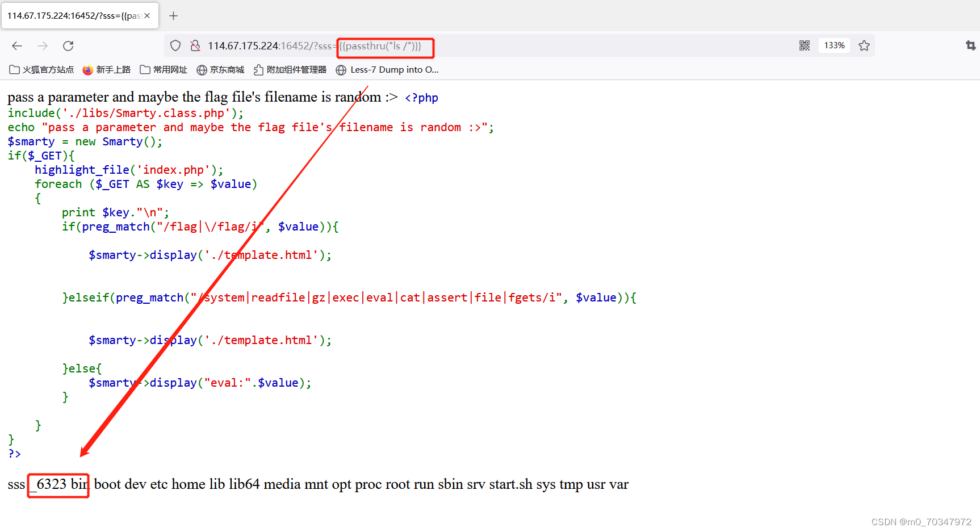The width and height of the screenshot is (980, 532).
Task: Select the 114.67.175.224 tab
Action: point(74,15)
